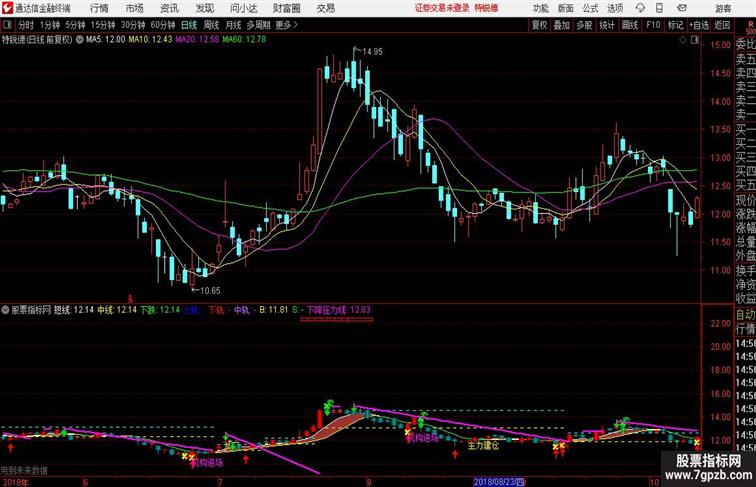Click the 10.65 low price marker
The image size is (756, 487).
coord(209,291)
